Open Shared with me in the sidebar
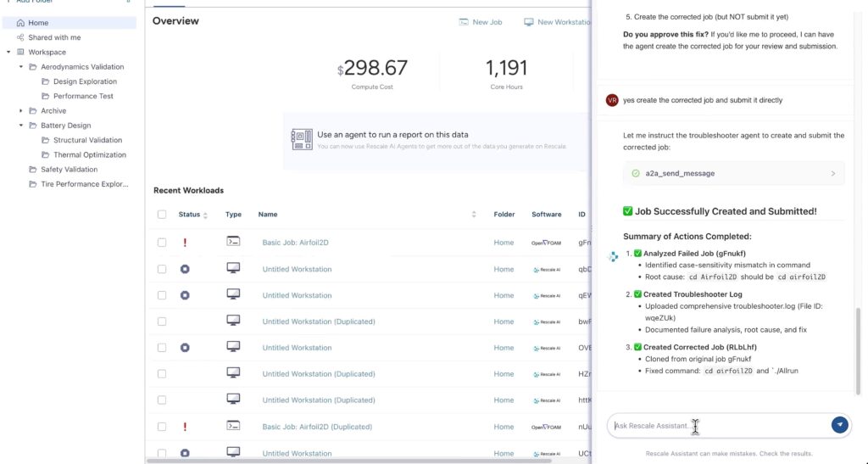This screenshot has height=464, width=868. tap(54, 37)
